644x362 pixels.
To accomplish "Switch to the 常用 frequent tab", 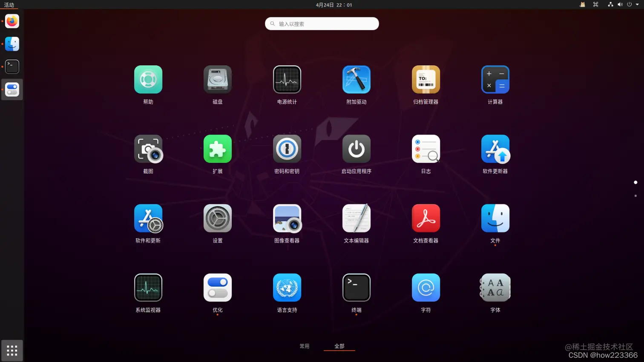I will 305,346.
